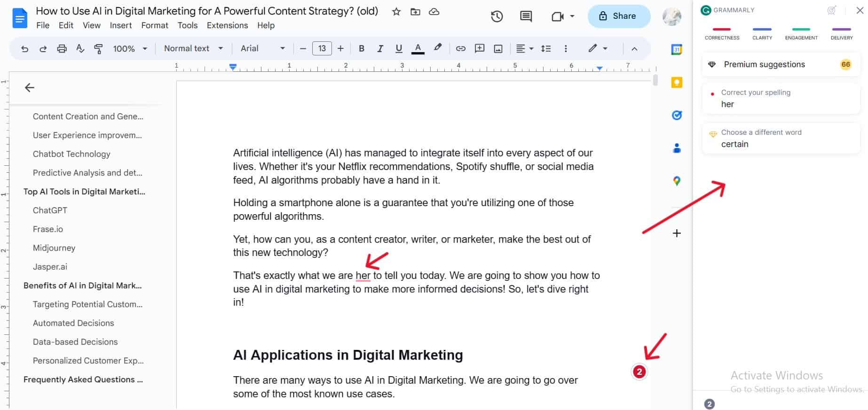Select the Clarity category in Grammarly
Viewport: 868px width, 410px height.
(762, 34)
